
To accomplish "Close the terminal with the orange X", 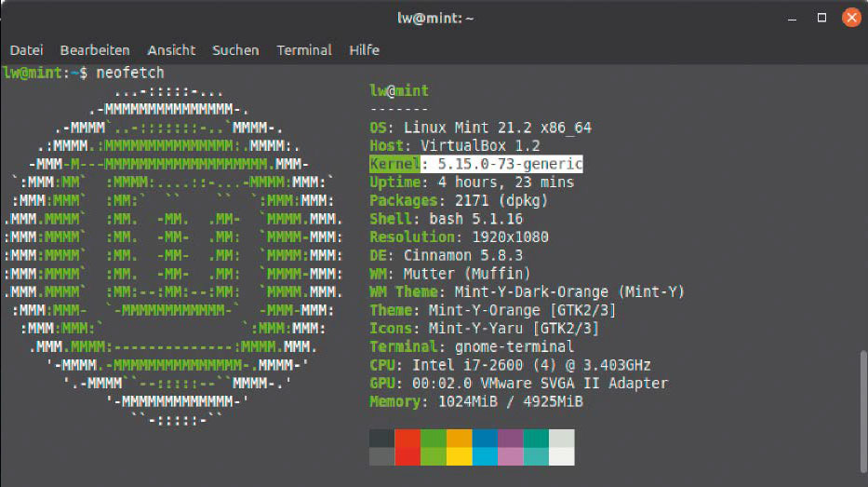I will [851, 18].
